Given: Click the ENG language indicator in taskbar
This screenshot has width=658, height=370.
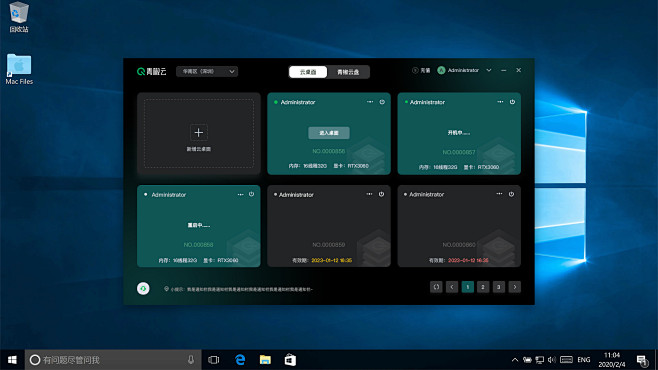Looking at the screenshot, I should (x=584, y=360).
